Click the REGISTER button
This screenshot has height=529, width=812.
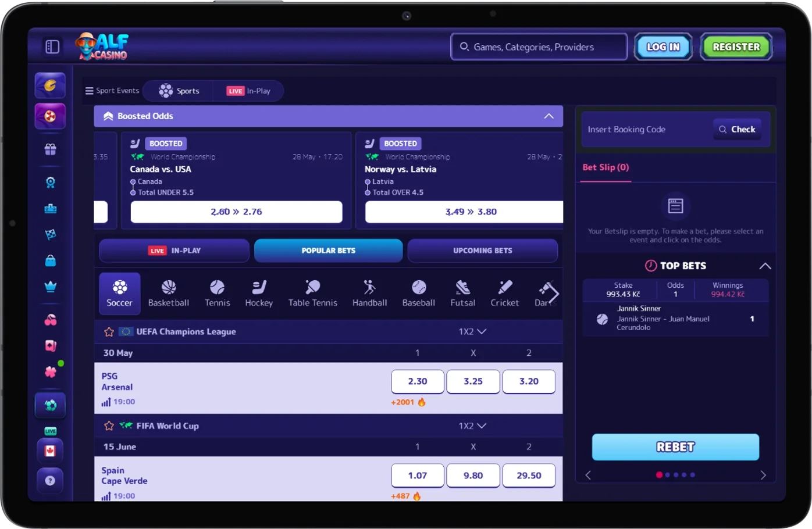[x=736, y=47]
